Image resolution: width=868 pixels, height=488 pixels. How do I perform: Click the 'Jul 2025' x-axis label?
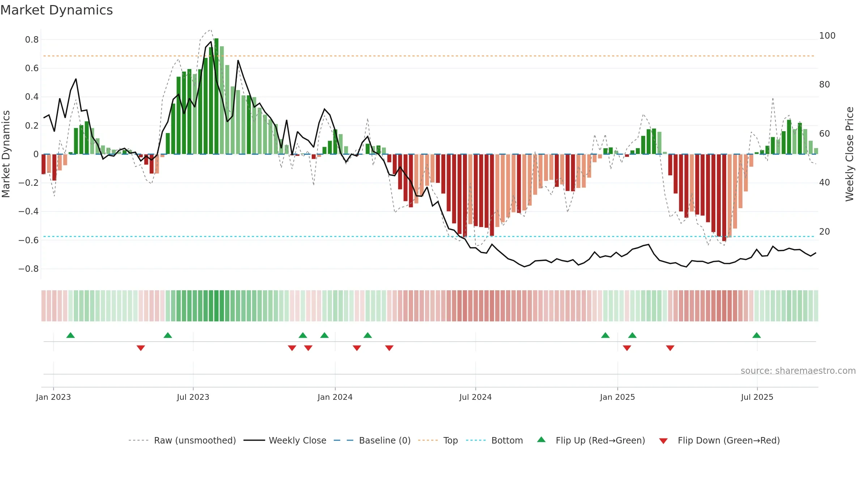757,397
